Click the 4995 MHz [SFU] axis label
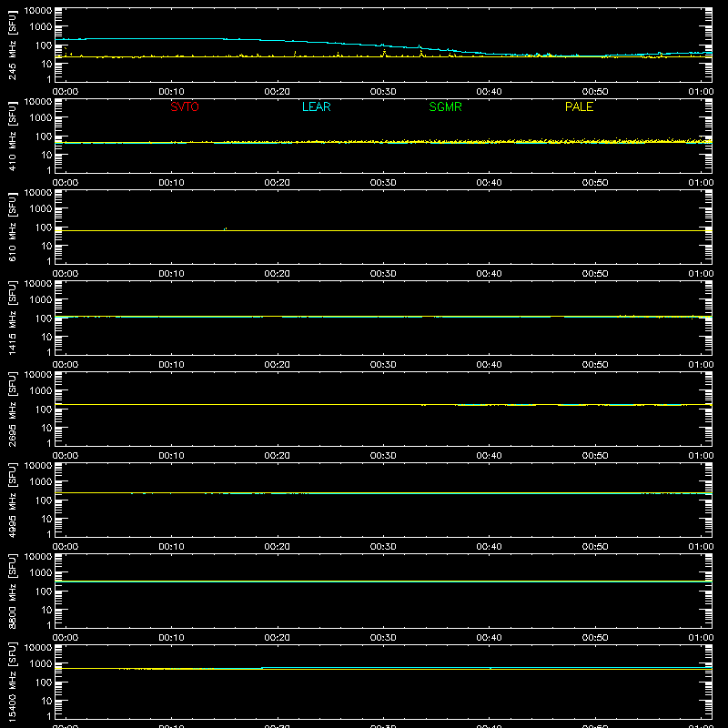Screen dimensions: 728x728 point(12,500)
